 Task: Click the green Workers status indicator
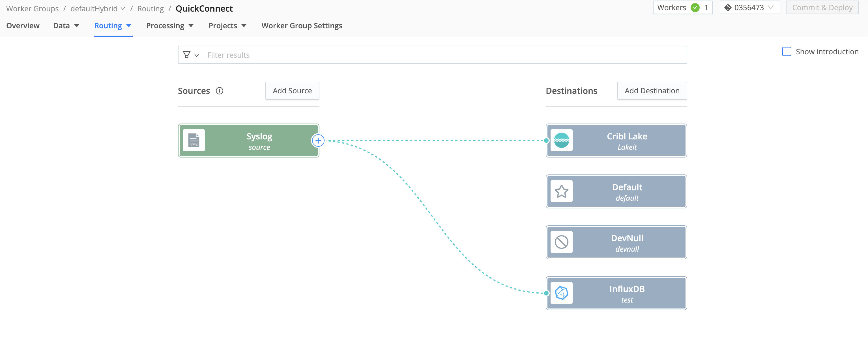point(695,7)
